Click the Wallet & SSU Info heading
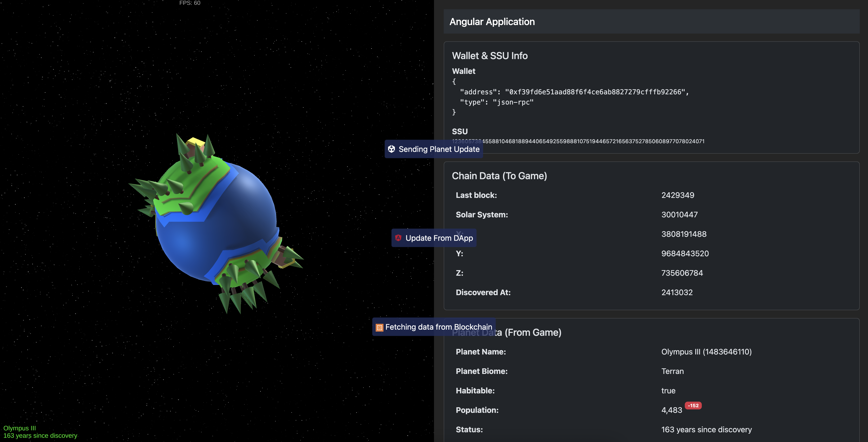868x442 pixels. 490,56
